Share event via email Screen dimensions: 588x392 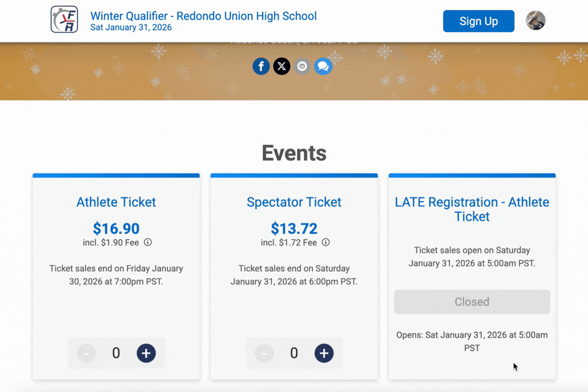pos(302,66)
